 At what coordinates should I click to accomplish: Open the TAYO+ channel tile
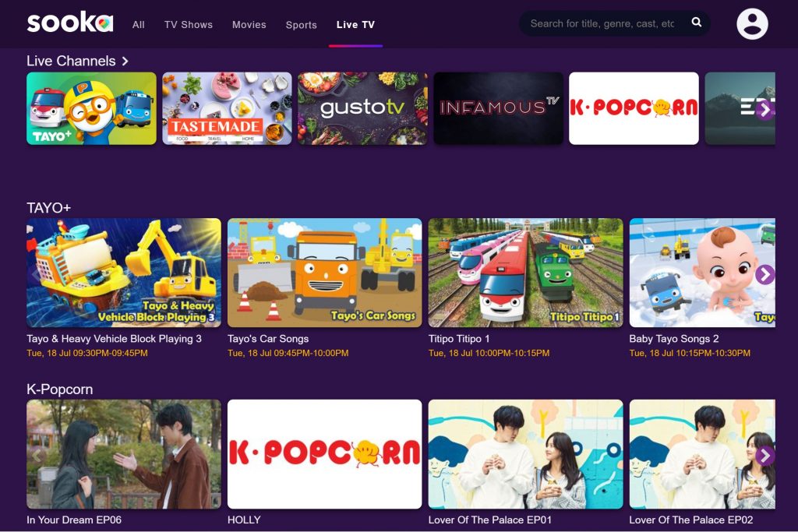92,108
